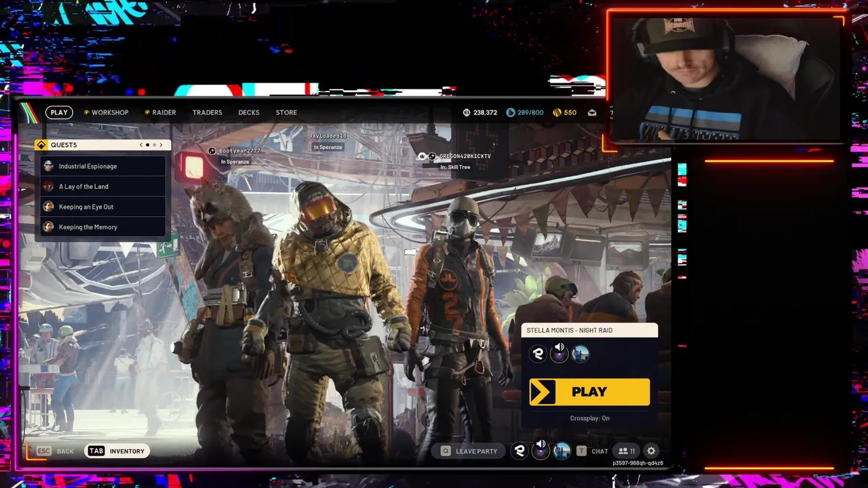This screenshot has width=868, height=488.
Task: Click the yellow Quests panel header icon
Action: 41,145
